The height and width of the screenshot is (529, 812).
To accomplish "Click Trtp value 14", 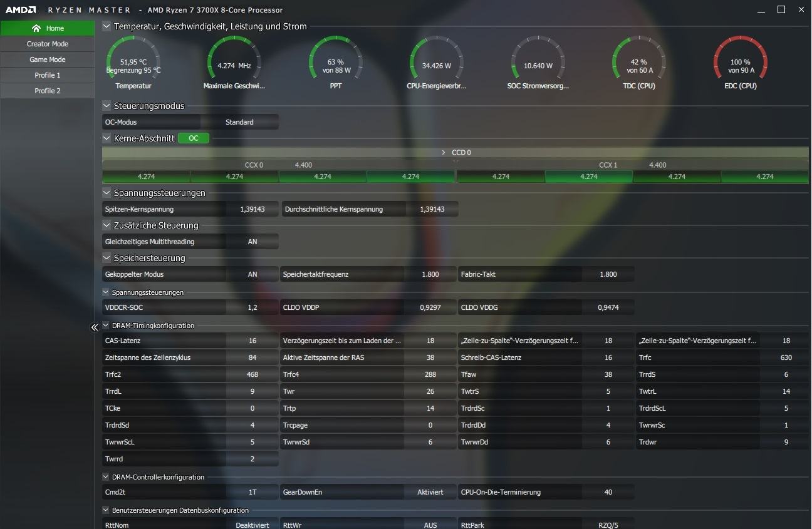I will click(x=430, y=408).
